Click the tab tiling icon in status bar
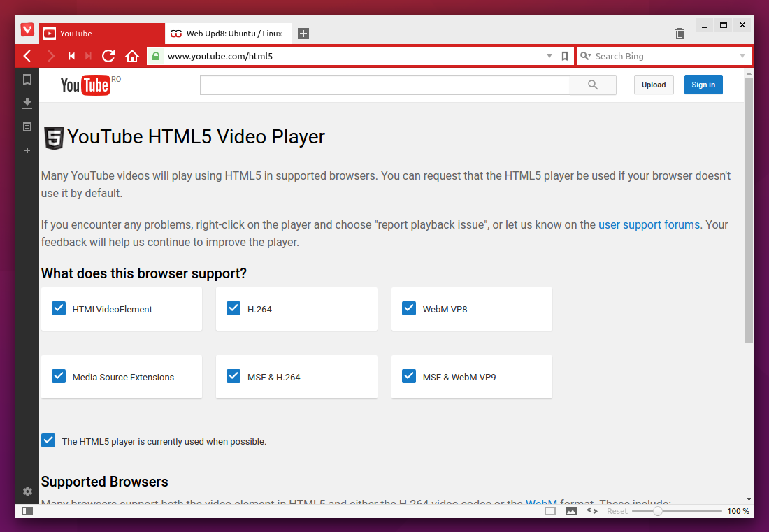Image resolution: width=769 pixels, height=532 pixels. click(x=550, y=511)
